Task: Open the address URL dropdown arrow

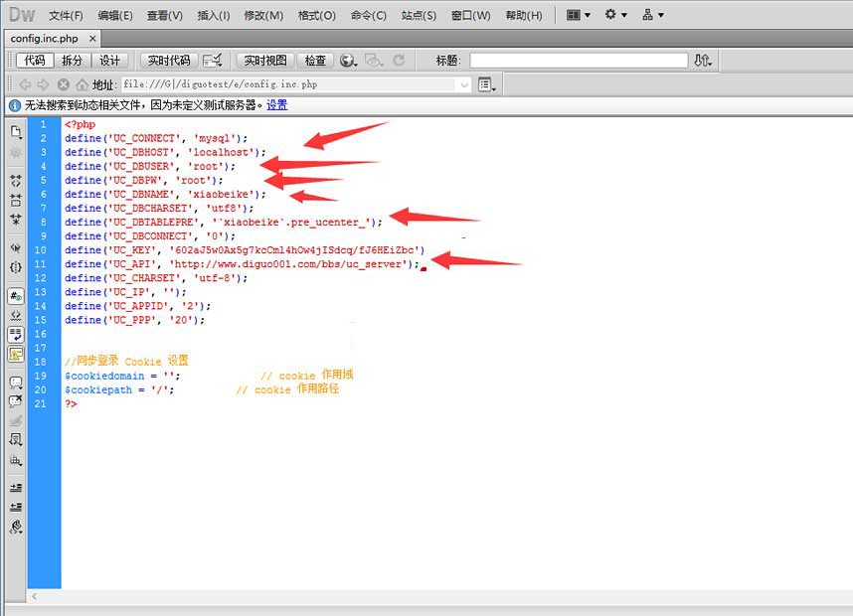Action: point(463,85)
